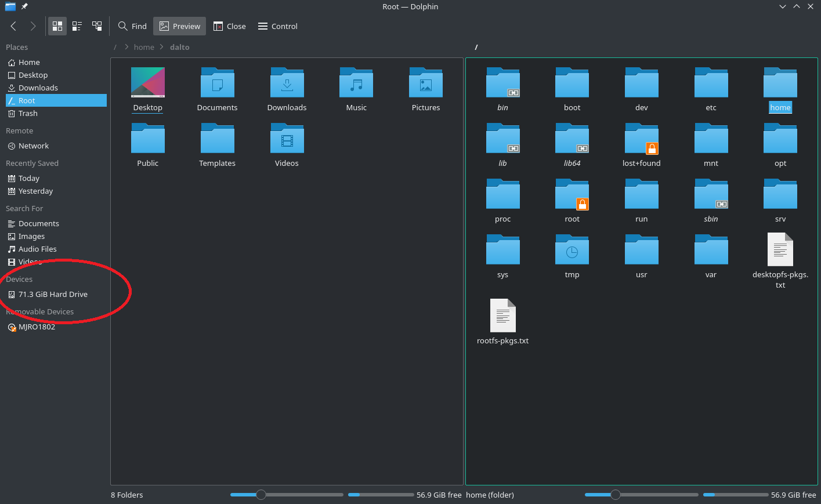Adjust the right pane icon zoom slider

click(641, 495)
